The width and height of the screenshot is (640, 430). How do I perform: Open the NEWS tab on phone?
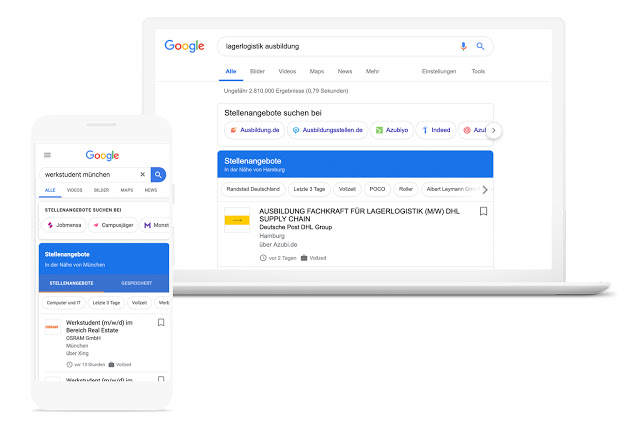click(151, 190)
